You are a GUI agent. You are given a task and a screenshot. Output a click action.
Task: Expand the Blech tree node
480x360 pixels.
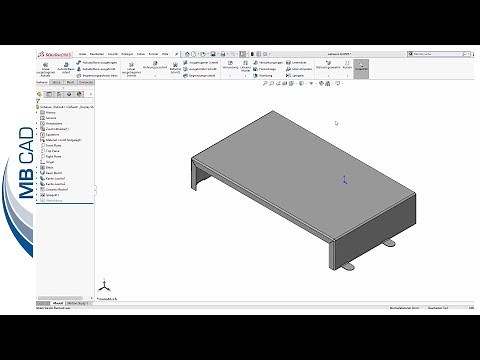[x=37, y=167]
